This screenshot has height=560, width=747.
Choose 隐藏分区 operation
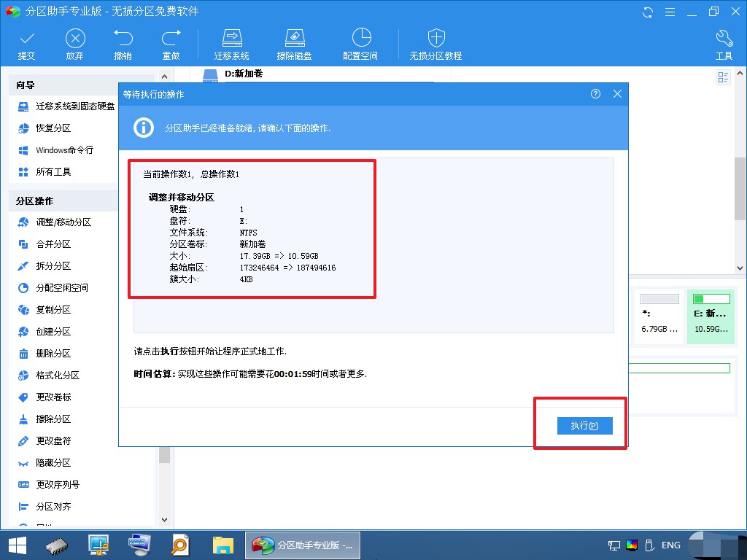coord(44,463)
